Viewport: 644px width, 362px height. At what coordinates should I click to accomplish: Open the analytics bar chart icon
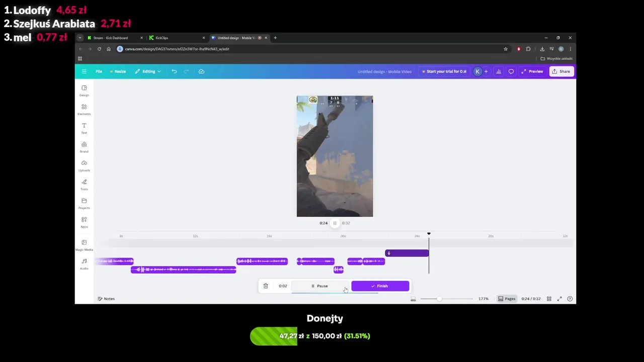[x=499, y=71]
